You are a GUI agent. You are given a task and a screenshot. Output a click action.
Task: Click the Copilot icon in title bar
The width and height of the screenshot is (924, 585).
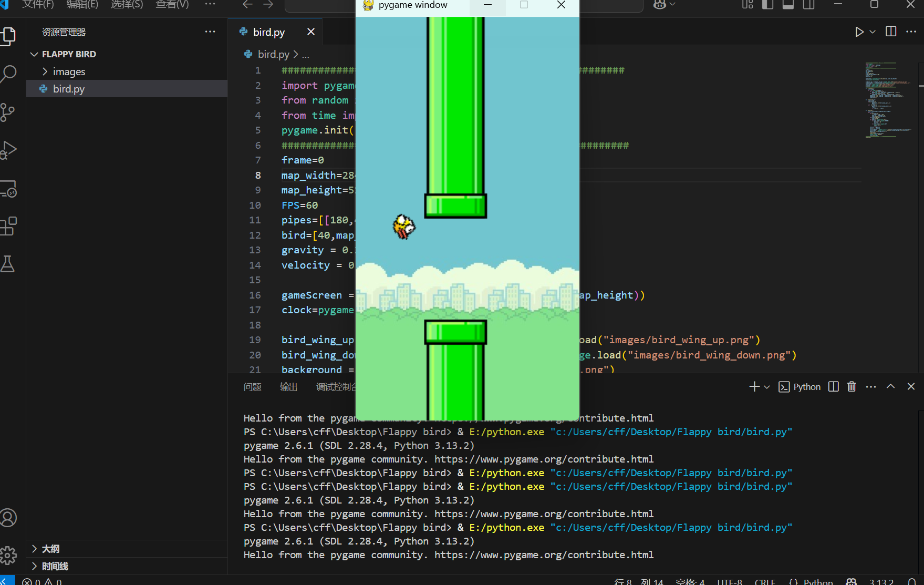(660, 5)
